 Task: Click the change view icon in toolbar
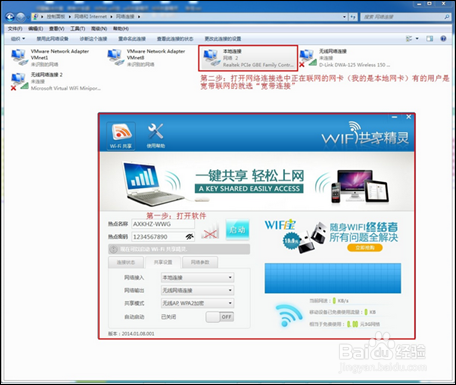(x=409, y=39)
